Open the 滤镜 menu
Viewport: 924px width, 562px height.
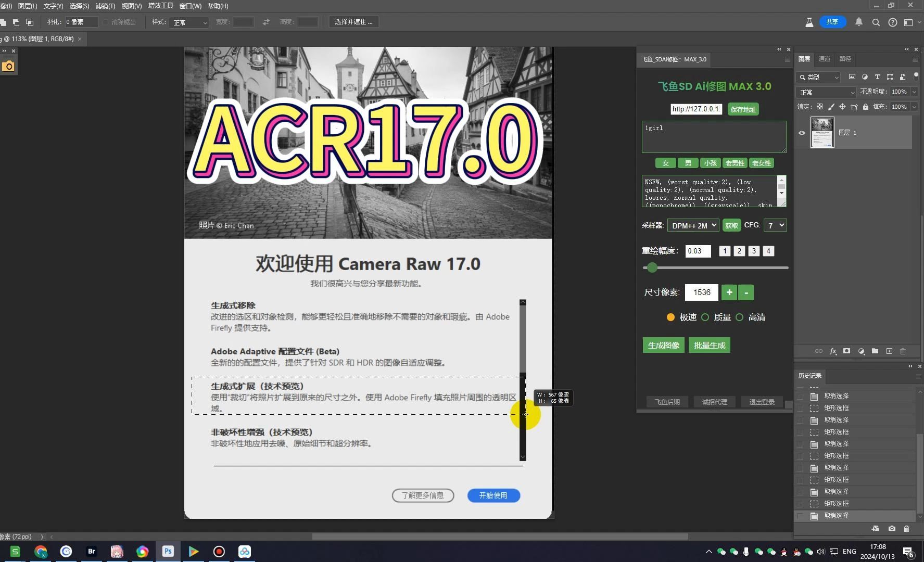click(105, 6)
